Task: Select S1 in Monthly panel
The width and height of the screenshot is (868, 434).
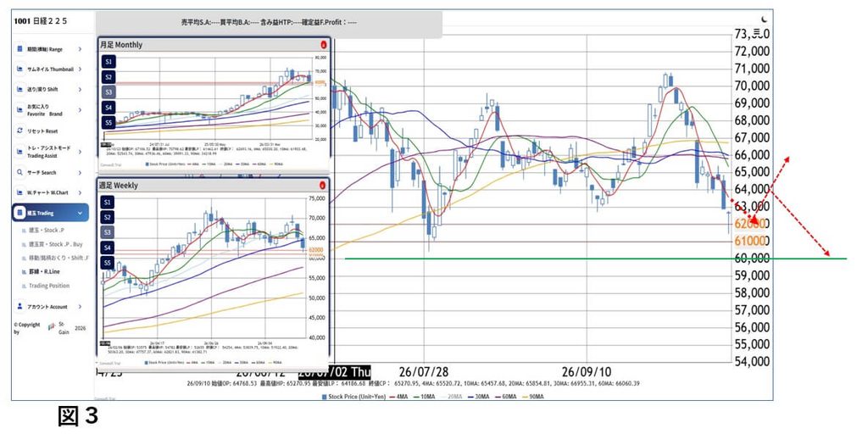Action: coord(108,61)
